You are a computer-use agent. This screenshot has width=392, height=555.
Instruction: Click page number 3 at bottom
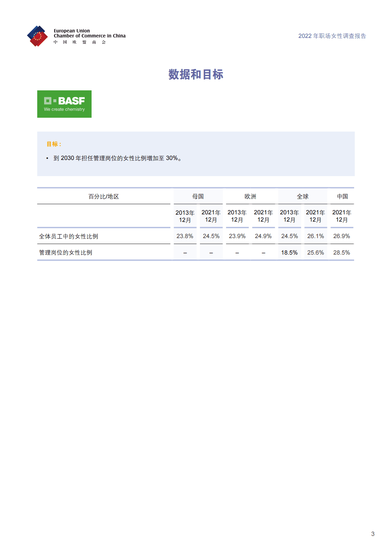pyautogui.click(x=373, y=534)
